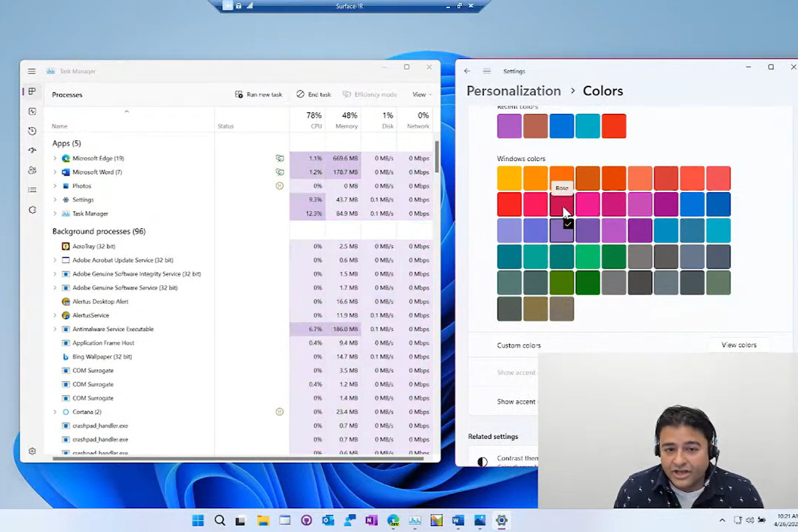The image size is (798, 532).
Task: Sort processes by Network column header
Action: click(x=415, y=120)
